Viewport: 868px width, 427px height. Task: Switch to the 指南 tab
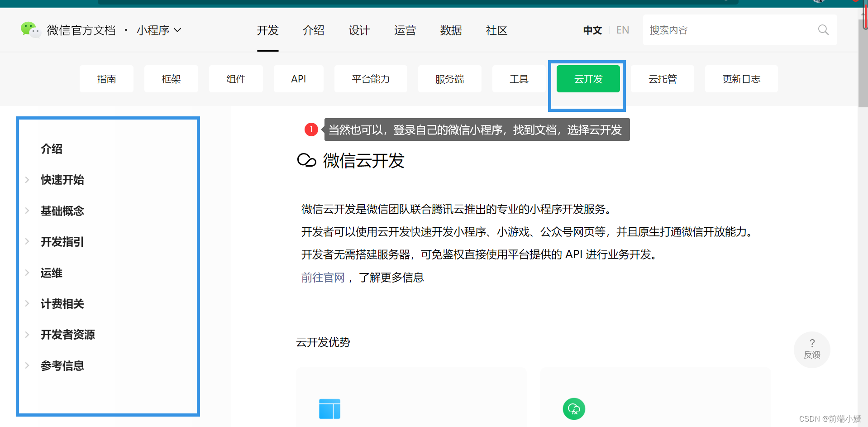point(106,79)
